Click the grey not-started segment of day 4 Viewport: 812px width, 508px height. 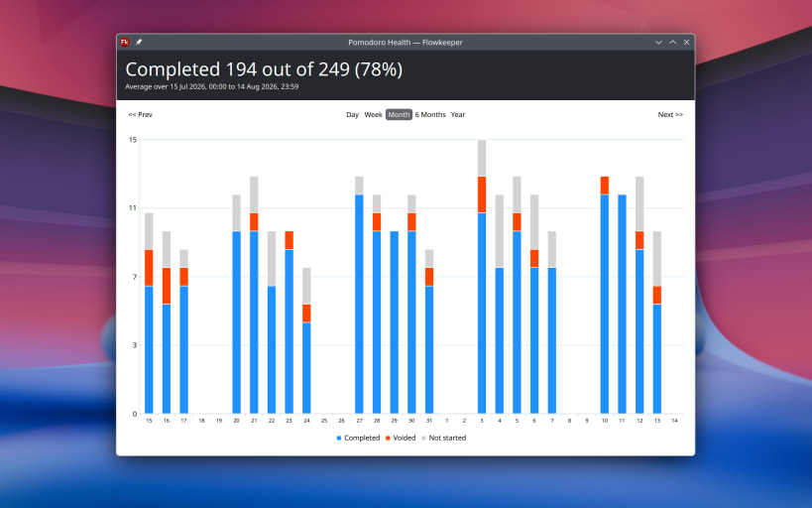click(500, 231)
